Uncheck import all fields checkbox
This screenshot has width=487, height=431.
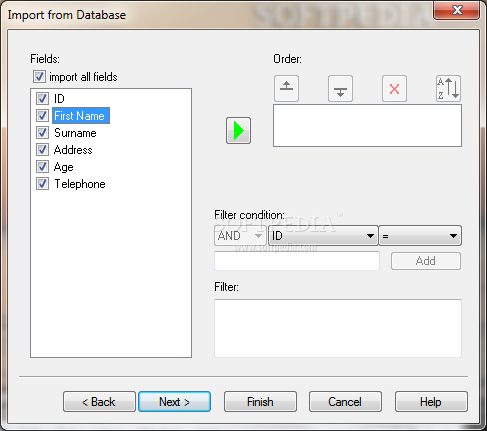point(39,77)
